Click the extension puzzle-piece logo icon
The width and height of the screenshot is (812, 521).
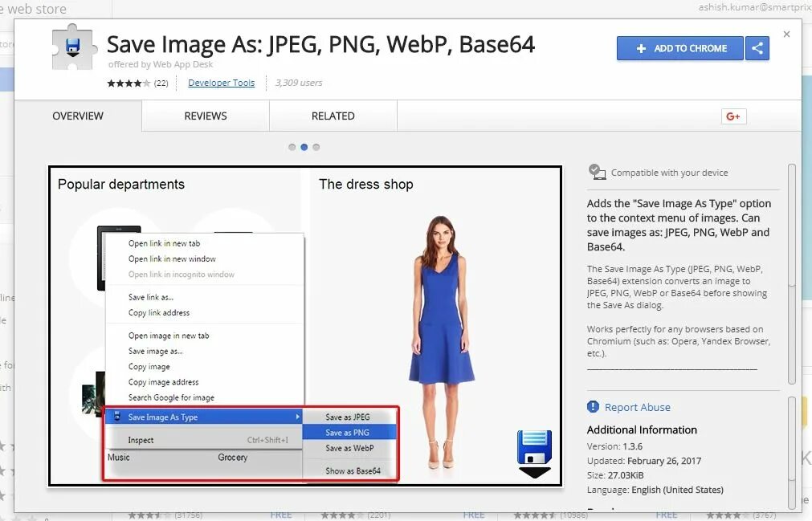tap(75, 47)
